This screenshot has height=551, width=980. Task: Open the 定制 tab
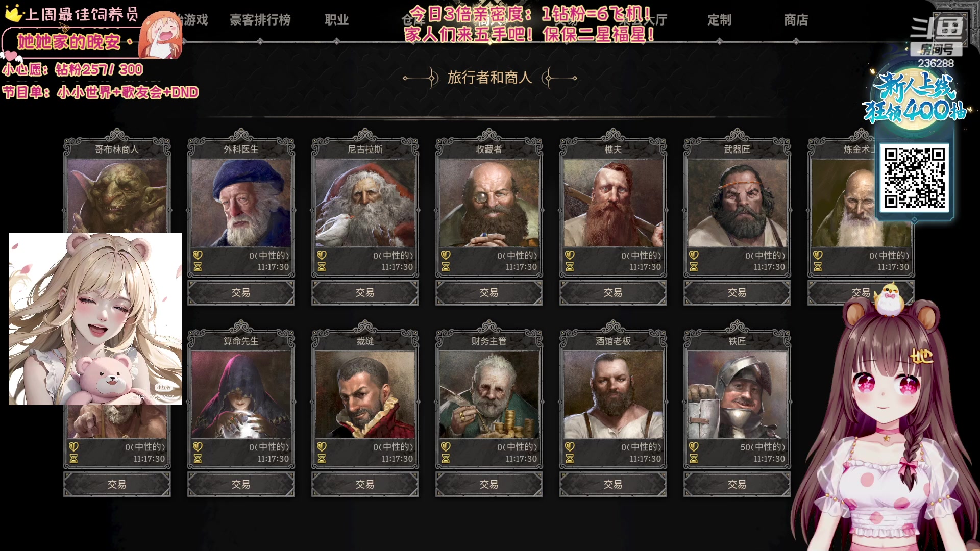(x=719, y=20)
